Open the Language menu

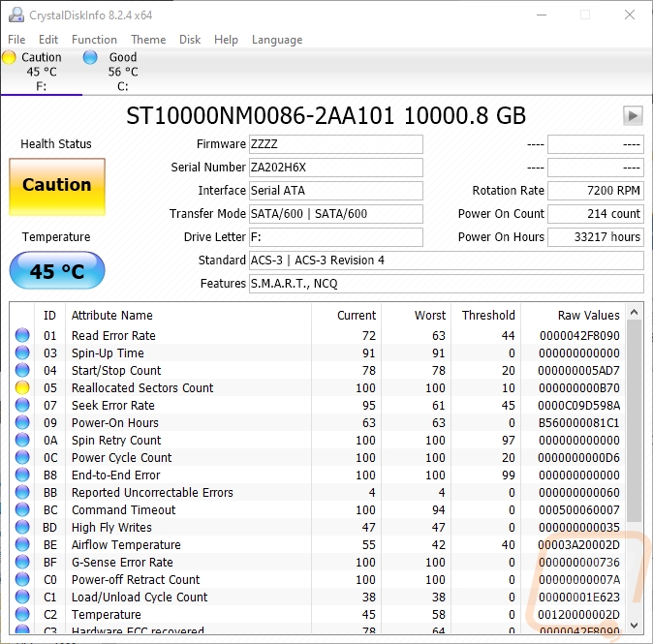click(x=277, y=40)
